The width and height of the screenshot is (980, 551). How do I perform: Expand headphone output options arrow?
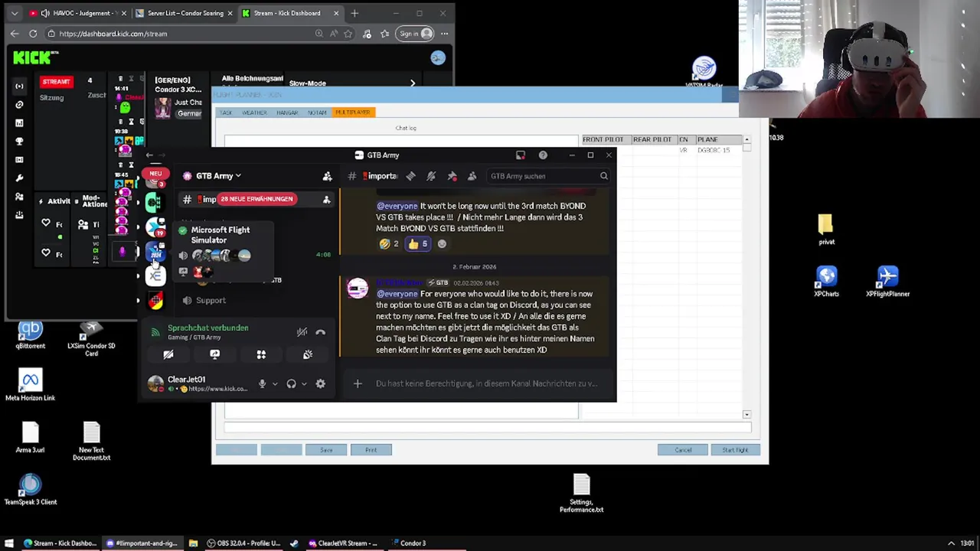304,384
